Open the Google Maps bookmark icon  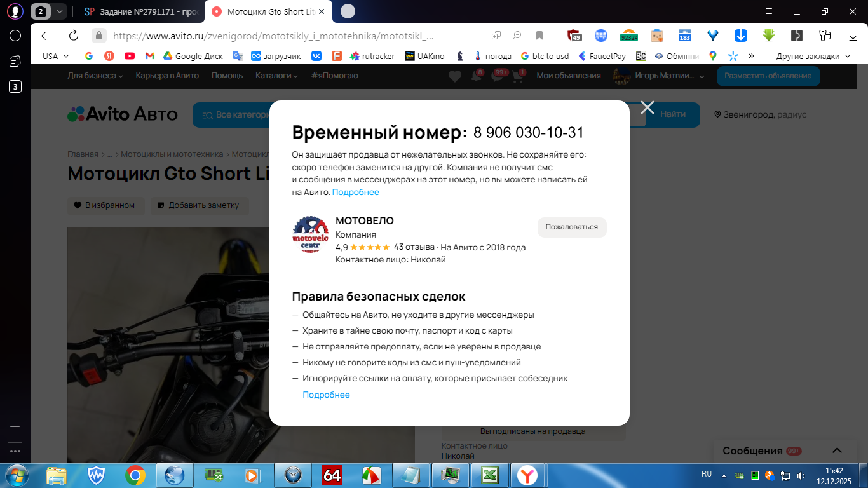click(x=713, y=56)
